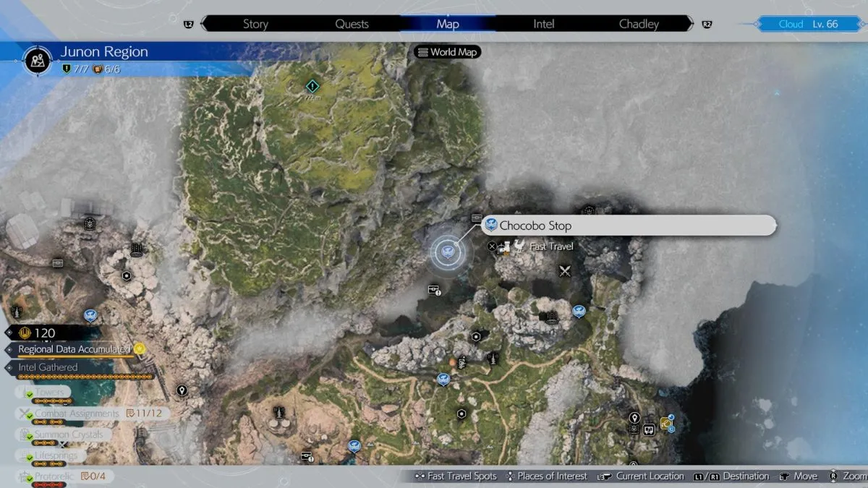Click the Current Location hint
The width and height of the screenshot is (868, 488).
pyautogui.click(x=641, y=476)
